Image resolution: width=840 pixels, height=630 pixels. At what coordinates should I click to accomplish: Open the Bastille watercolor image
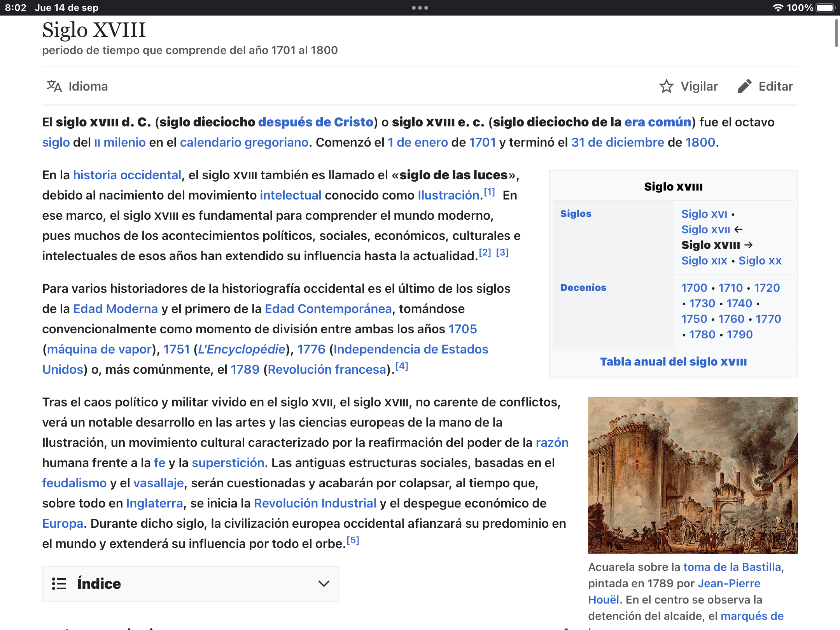693,475
